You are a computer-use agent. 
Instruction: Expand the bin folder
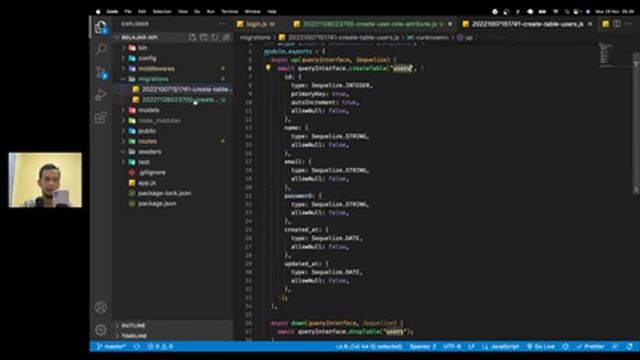pyautogui.click(x=173, y=48)
